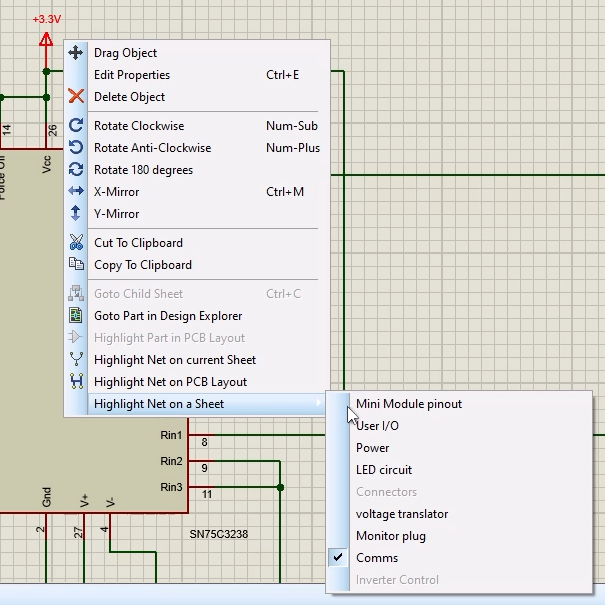Click the Rin1 pin label
605x605 pixels.
(171, 435)
